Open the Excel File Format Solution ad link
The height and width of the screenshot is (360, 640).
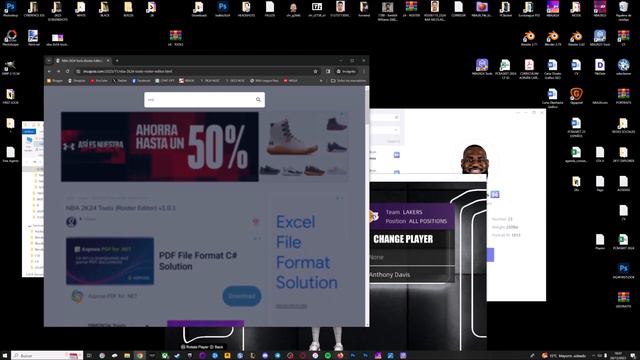tap(307, 252)
